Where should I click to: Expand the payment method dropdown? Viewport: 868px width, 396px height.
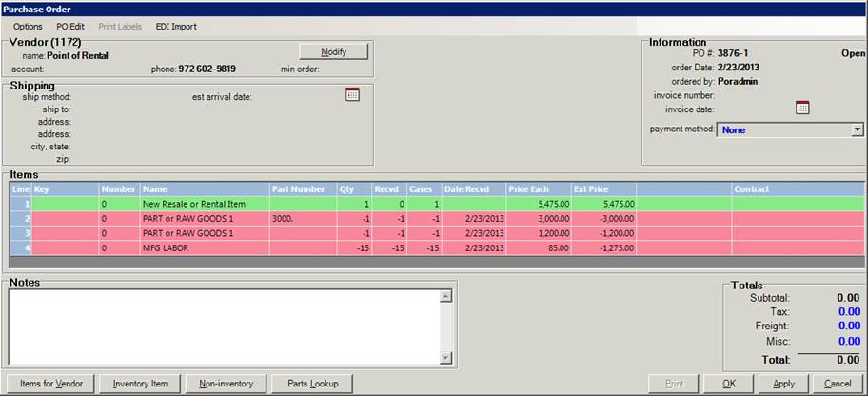pos(858,129)
